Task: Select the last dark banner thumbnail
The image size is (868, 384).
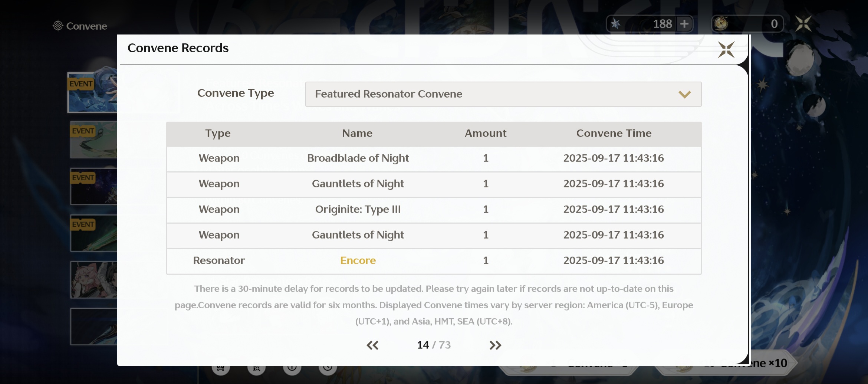Action: [94, 326]
